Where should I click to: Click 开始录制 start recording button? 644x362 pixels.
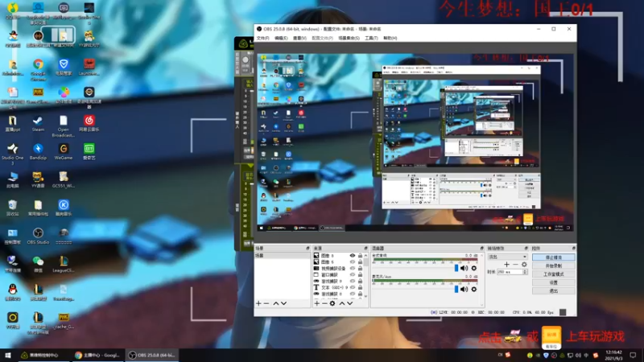pos(554,265)
